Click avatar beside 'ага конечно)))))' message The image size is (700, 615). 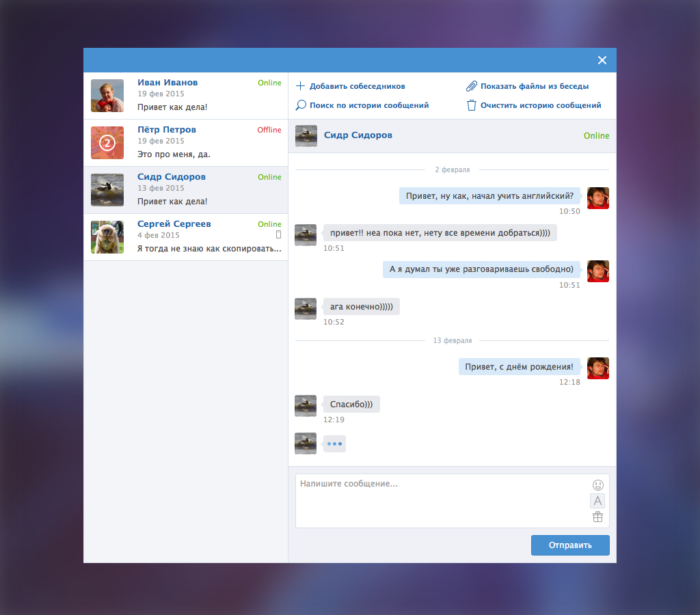click(306, 309)
